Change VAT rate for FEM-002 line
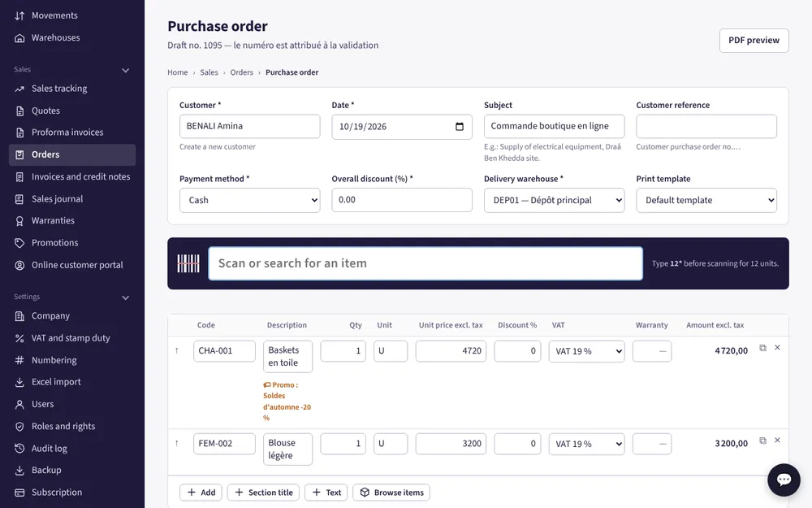812x508 pixels. 587,444
